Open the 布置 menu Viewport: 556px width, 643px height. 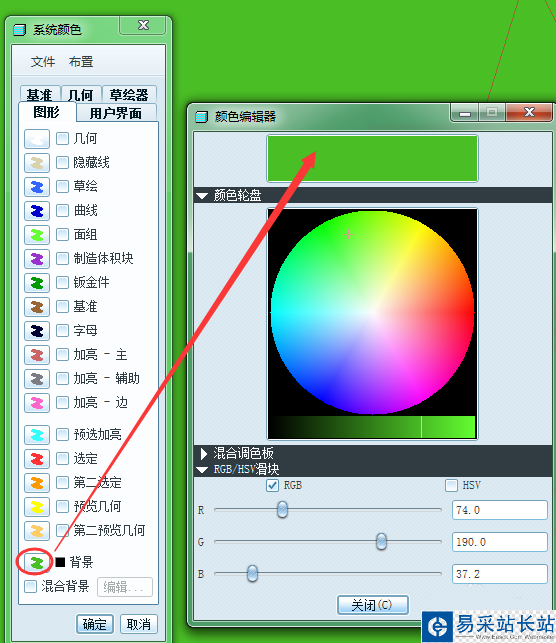point(81,62)
